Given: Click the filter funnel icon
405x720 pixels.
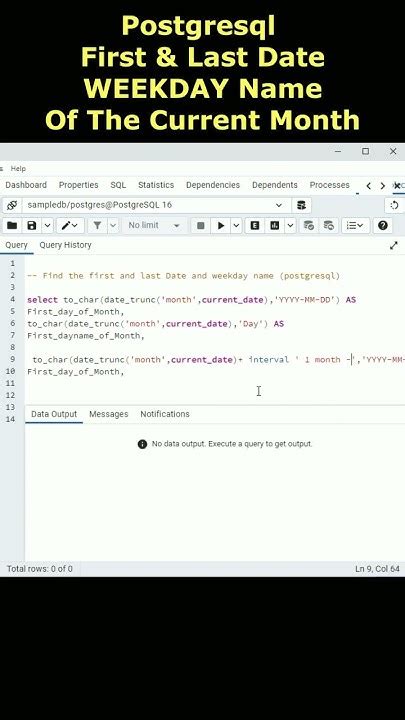Looking at the screenshot, I should point(97,225).
